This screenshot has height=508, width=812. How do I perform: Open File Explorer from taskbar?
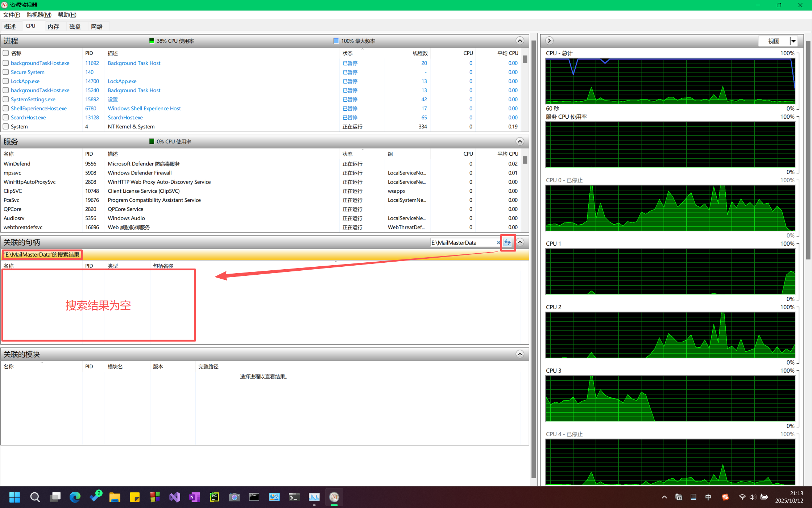point(115,497)
